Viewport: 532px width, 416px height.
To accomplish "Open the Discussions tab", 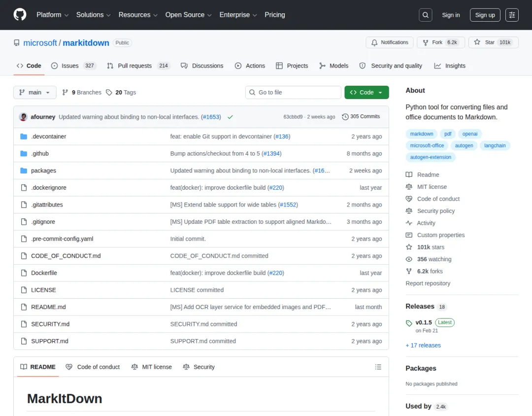I will [202, 66].
